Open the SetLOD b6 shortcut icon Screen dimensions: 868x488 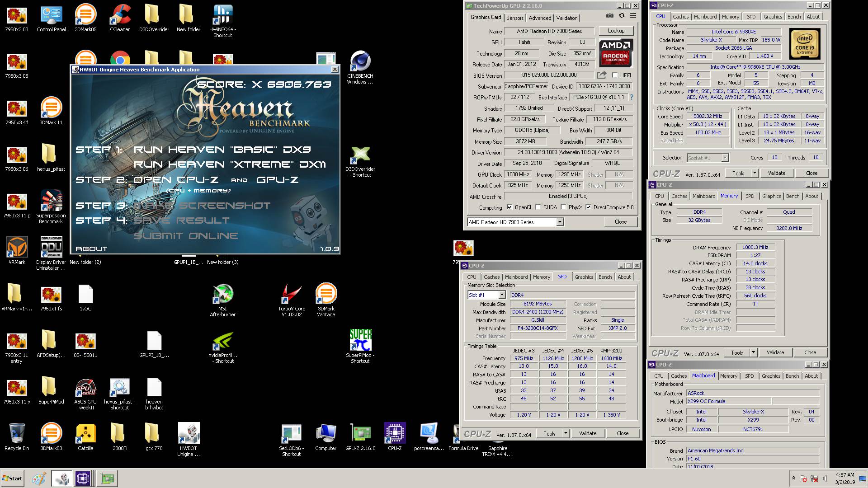click(292, 440)
